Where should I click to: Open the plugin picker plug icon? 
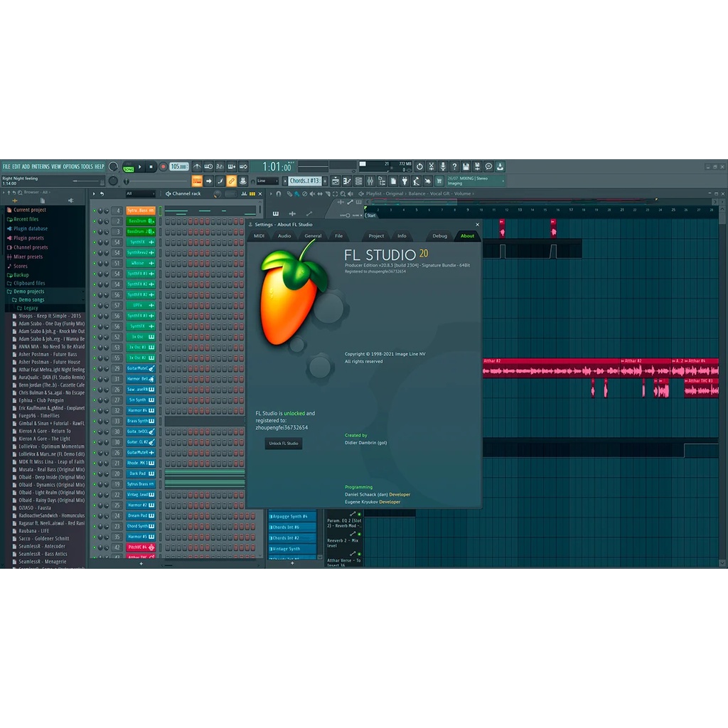point(405,181)
